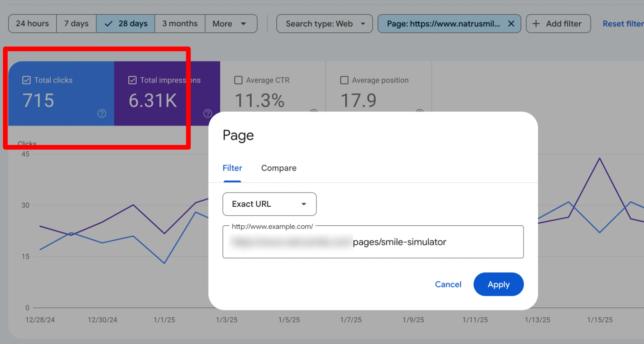Screen dimensions: 644x344
Task: Click the 12/28/24 date label on chart
Action: (40, 320)
